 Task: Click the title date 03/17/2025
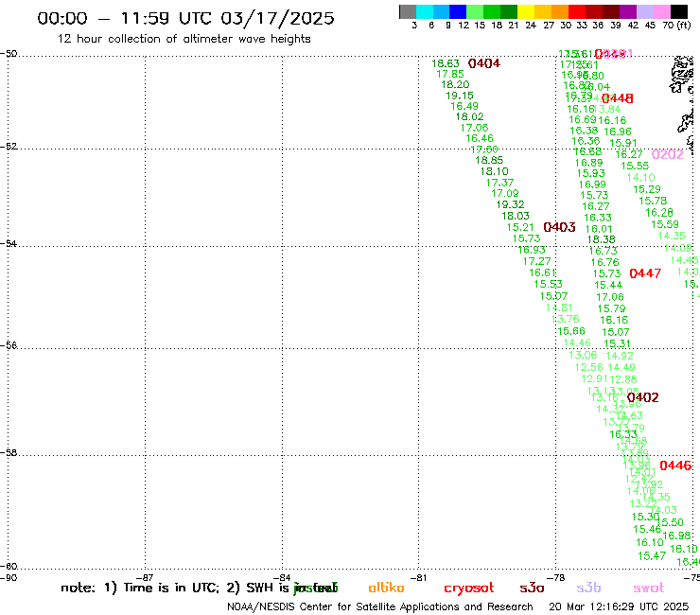pyautogui.click(x=277, y=18)
